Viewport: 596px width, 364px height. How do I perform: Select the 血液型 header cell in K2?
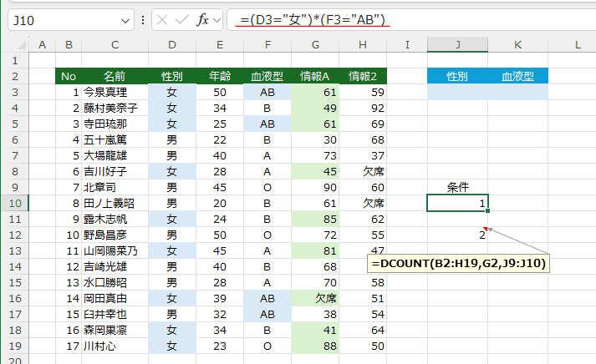[518, 77]
